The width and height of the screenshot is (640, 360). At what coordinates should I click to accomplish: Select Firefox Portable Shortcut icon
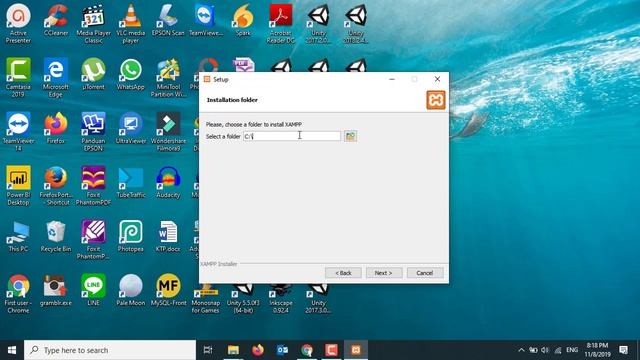[x=56, y=185]
